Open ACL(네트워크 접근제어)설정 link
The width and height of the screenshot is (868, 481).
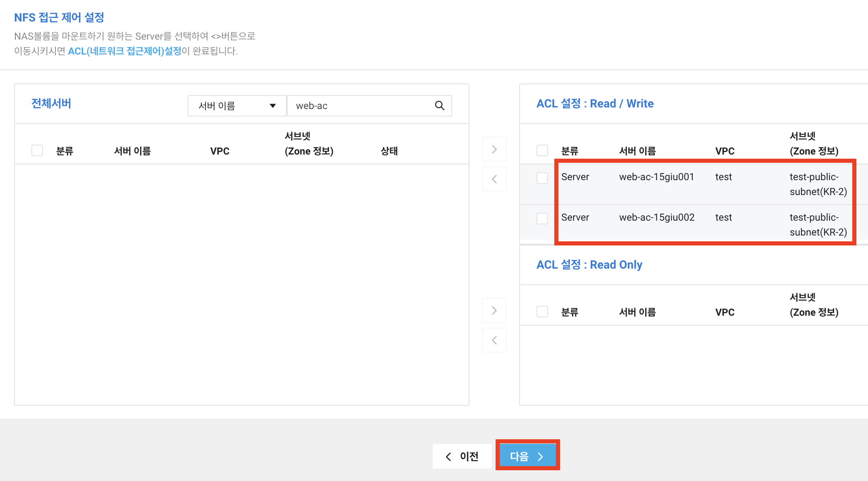124,51
